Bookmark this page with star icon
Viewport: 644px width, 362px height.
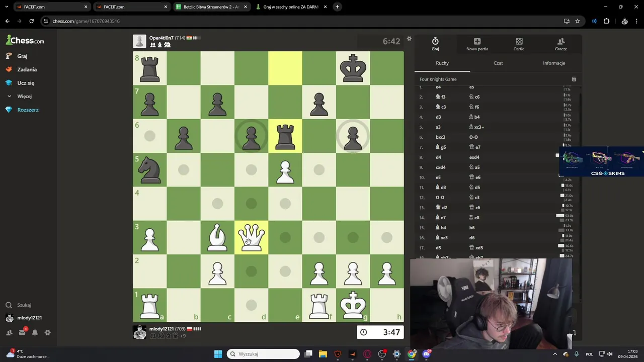[578, 21]
